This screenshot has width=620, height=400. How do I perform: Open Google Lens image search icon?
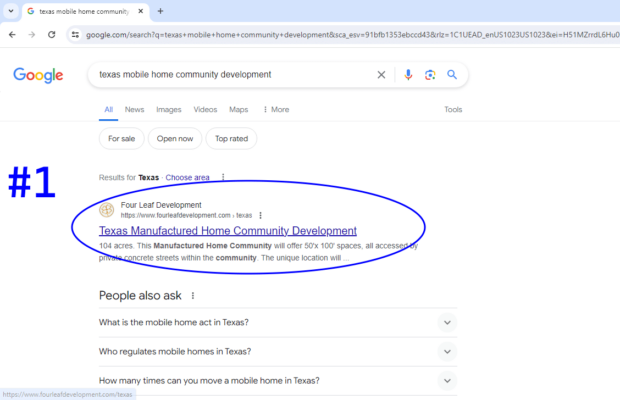coord(430,75)
